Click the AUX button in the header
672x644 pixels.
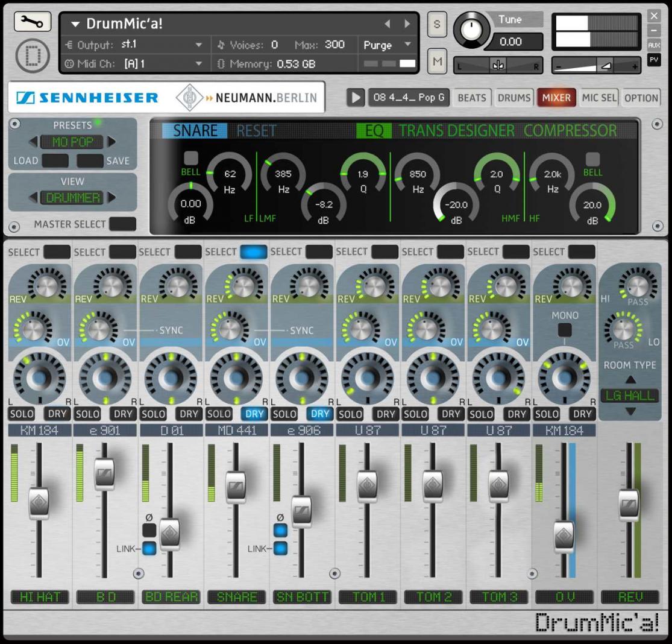[x=653, y=45]
